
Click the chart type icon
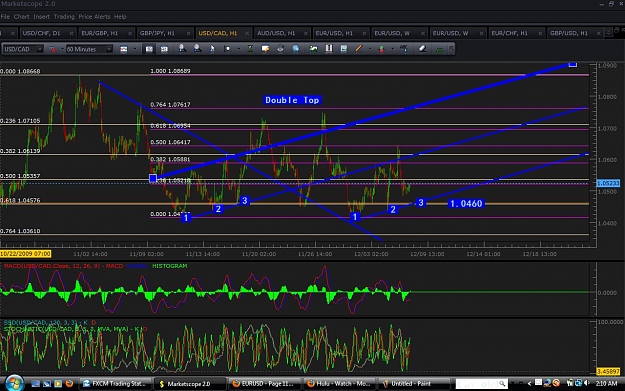tap(124, 49)
